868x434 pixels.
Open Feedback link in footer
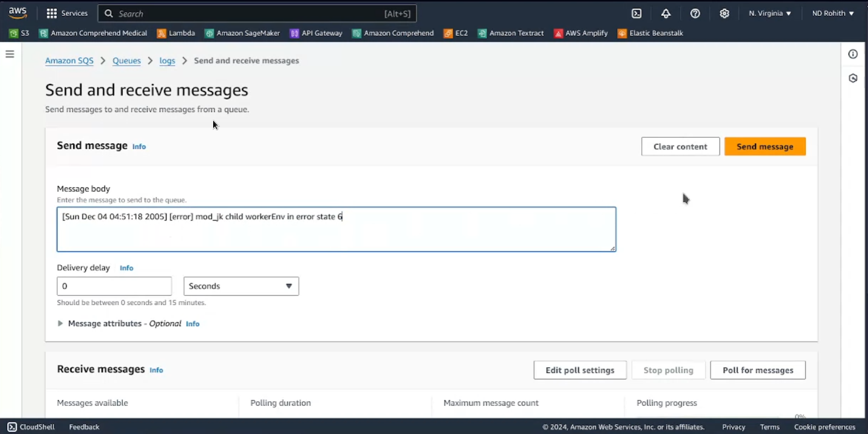pyautogui.click(x=84, y=427)
